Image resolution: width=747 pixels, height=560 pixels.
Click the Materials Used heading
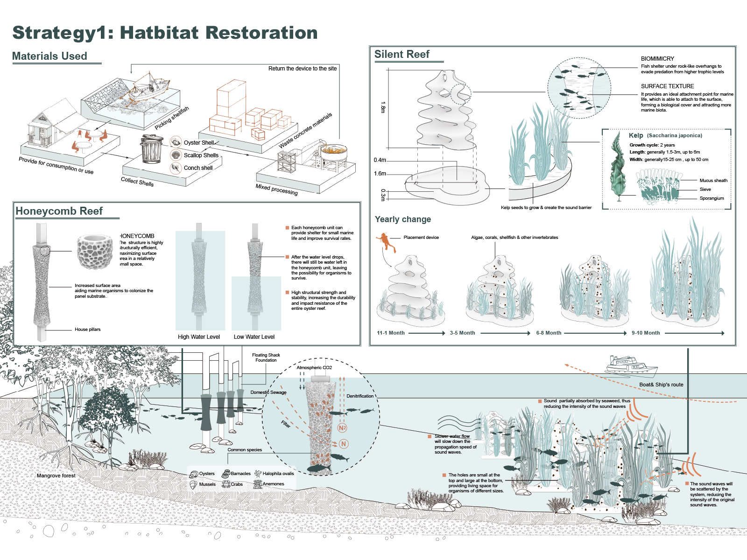(49, 56)
